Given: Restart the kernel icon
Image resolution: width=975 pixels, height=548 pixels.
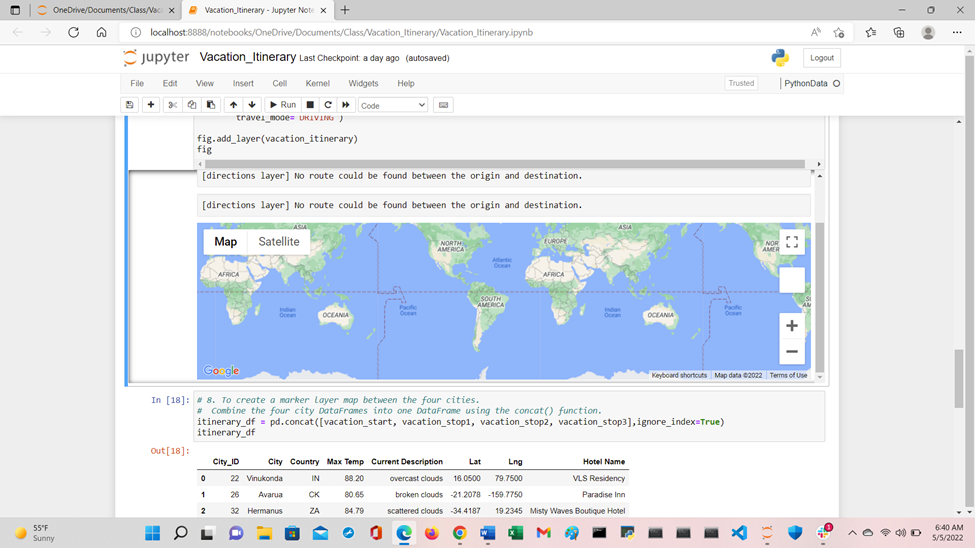Looking at the screenshot, I should [328, 105].
